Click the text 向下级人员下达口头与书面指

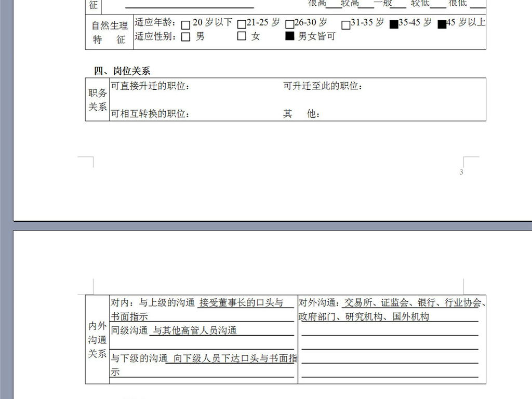pos(235,358)
